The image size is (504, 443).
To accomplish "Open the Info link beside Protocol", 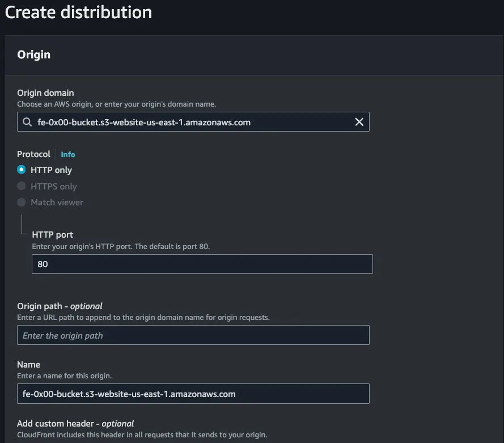I will (68, 154).
